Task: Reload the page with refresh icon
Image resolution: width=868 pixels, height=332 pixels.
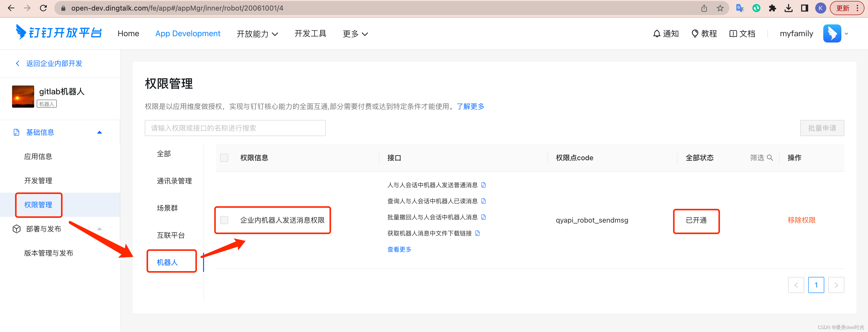Action: coord(43,8)
